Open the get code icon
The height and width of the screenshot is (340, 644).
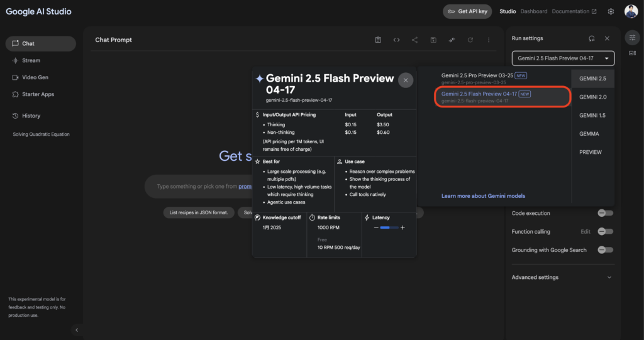[x=396, y=40]
